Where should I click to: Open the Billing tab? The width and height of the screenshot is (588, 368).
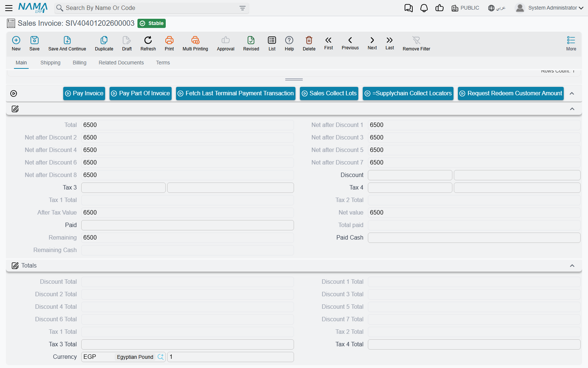tap(79, 63)
